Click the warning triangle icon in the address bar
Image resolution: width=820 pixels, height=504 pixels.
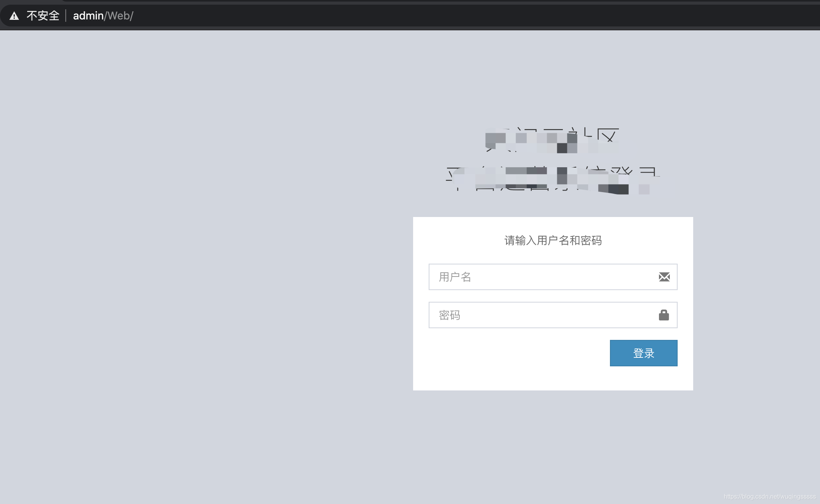(x=14, y=16)
